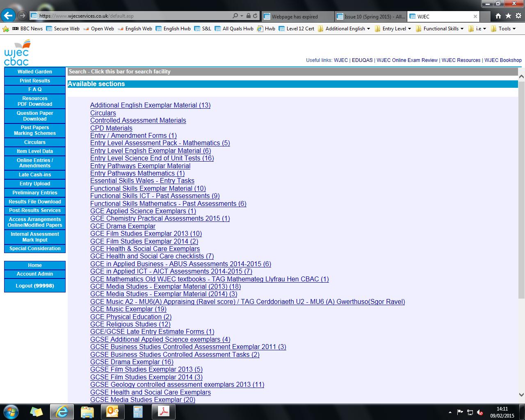Select the Walled Garden sidebar item

[35, 72]
